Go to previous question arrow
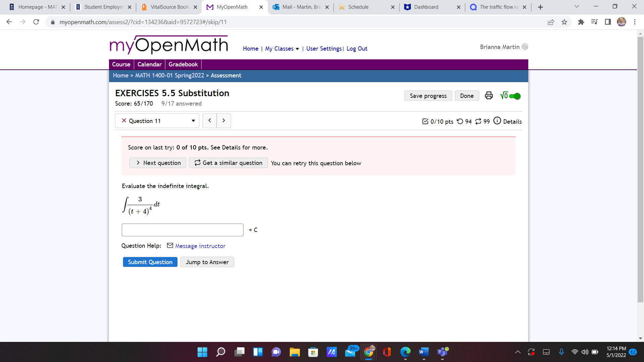644x362 pixels. click(x=210, y=121)
